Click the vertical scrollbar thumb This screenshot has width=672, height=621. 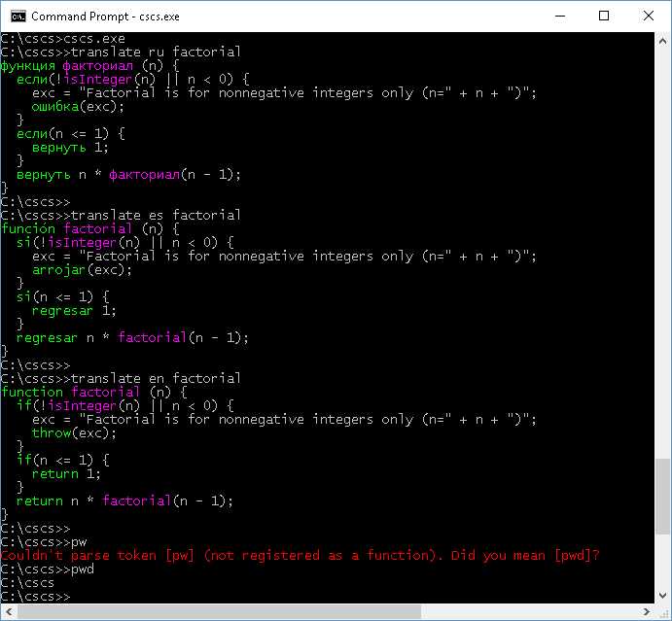[662, 497]
